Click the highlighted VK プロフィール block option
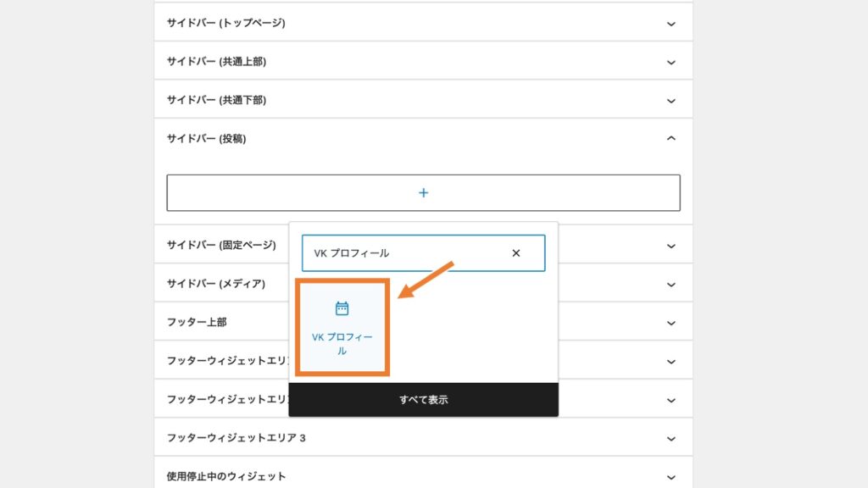This screenshot has height=488, width=868. pyautogui.click(x=342, y=326)
